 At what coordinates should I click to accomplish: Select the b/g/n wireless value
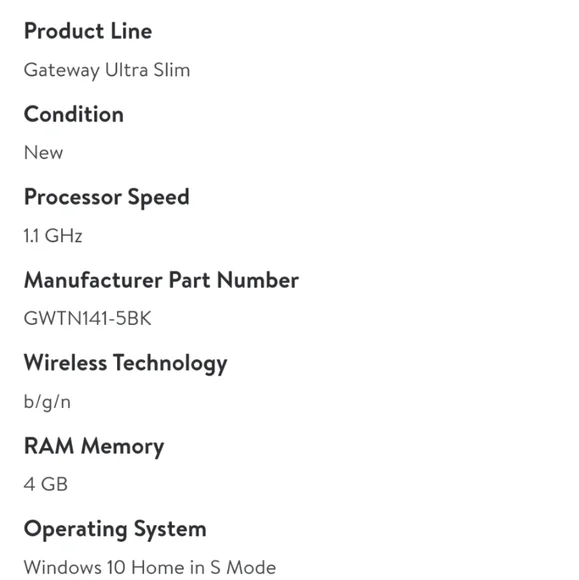click(47, 402)
